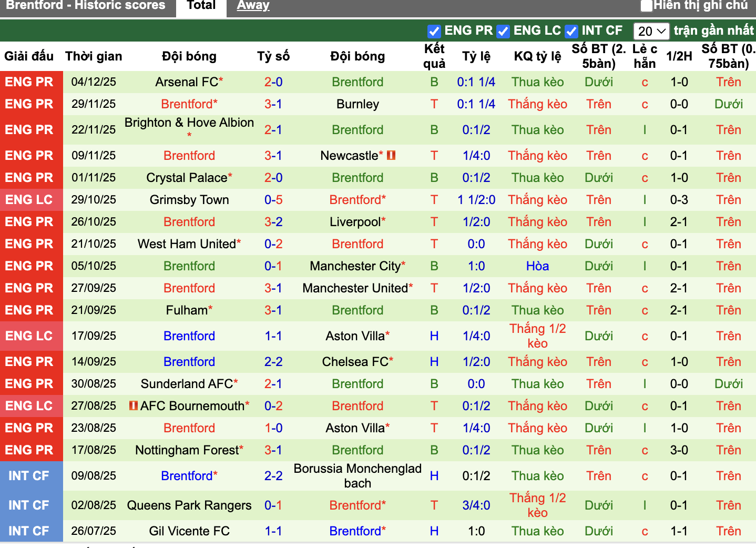The height and width of the screenshot is (548, 756).
Task: Open the Away tab
Action: [253, 6]
